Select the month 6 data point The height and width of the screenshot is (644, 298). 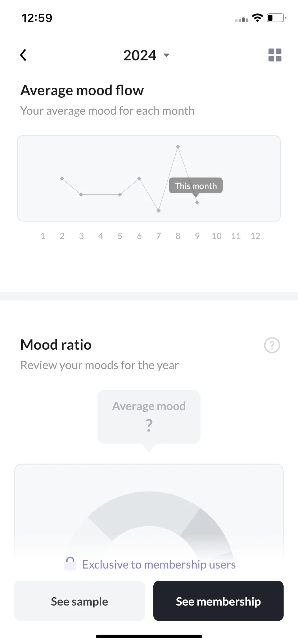(139, 179)
